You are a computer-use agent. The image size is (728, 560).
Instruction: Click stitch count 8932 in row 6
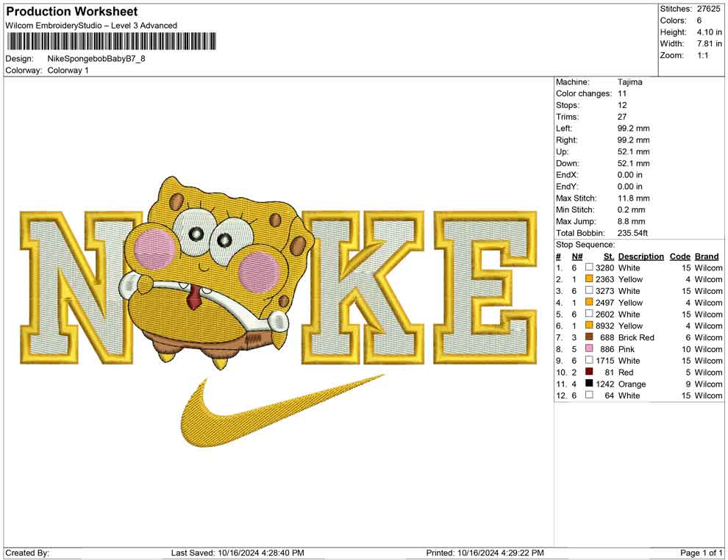(605, 326)
